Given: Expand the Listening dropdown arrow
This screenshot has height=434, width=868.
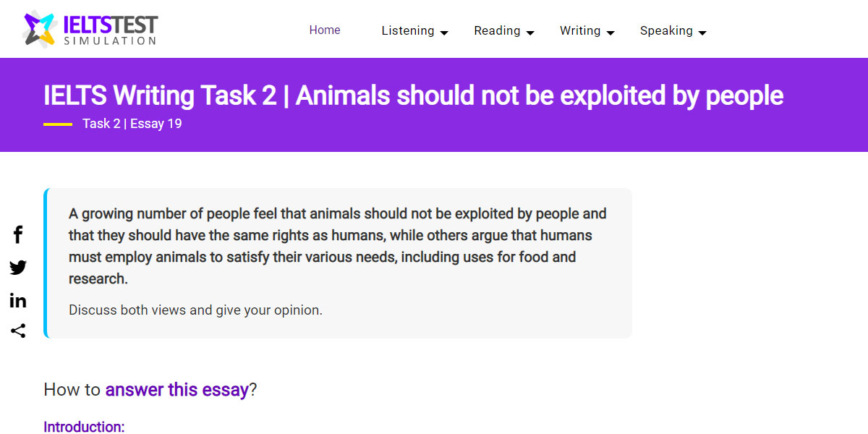Looking at the screenshot, I should 444,33.
